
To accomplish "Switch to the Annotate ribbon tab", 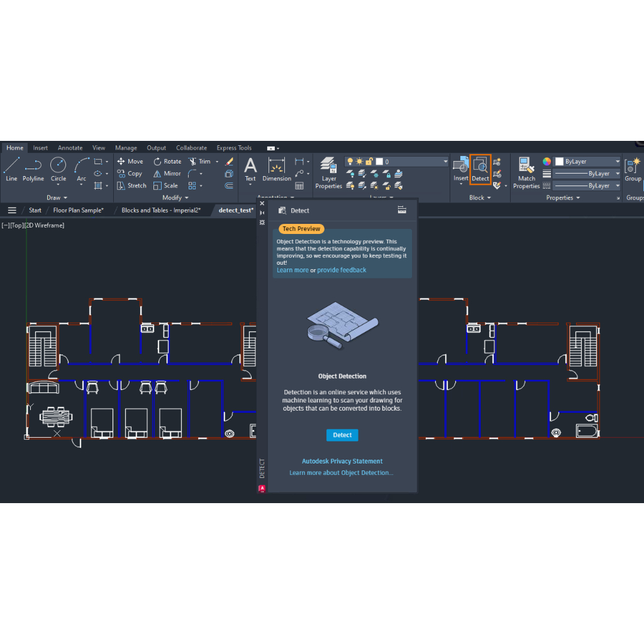I will (70, 148).
